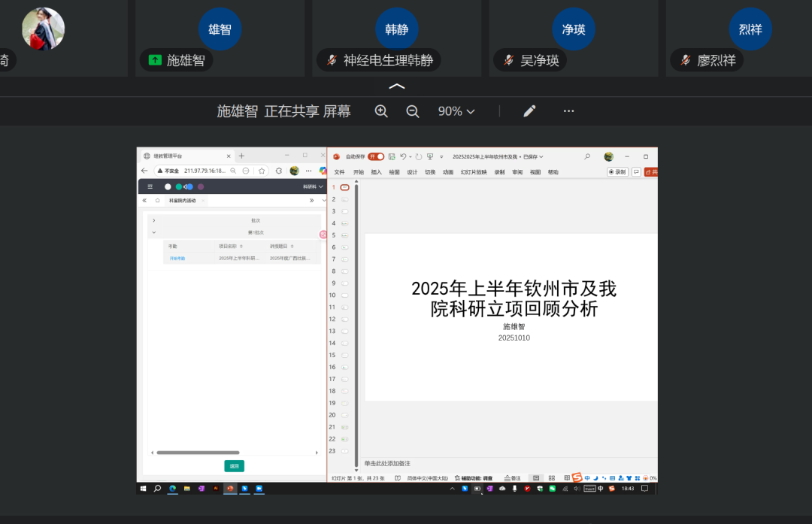The height and width of the screenshot is (524, 812).
Task: Open the 90% zoom level dropdown
Action: [456, 111]
